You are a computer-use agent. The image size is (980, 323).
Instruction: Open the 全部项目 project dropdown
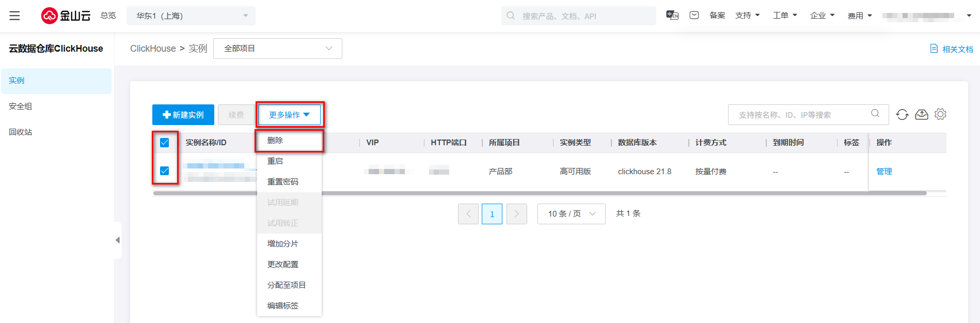point(277,49)
